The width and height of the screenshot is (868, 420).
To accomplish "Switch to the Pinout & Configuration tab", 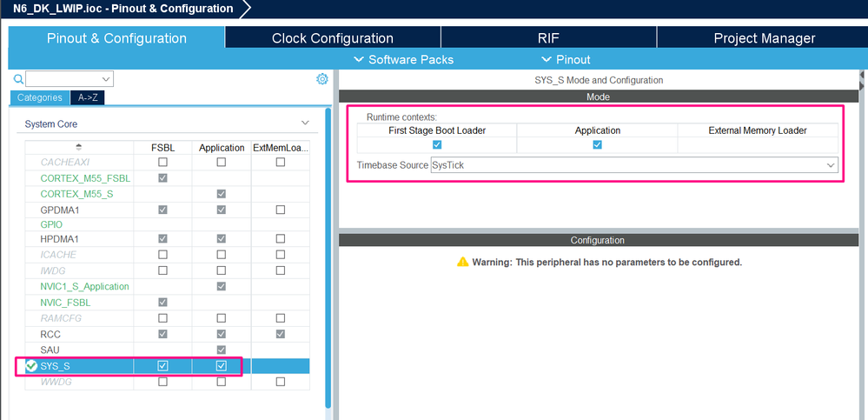I will [116, 38].
